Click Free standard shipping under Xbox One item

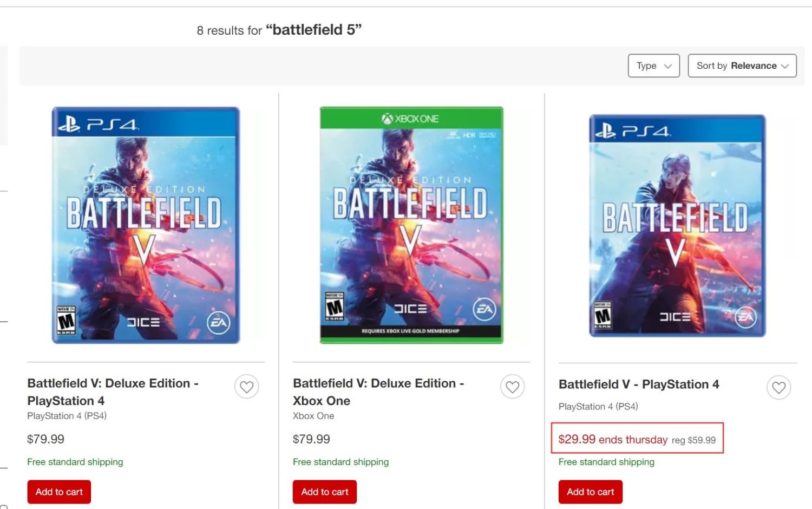tap(340, 462)
